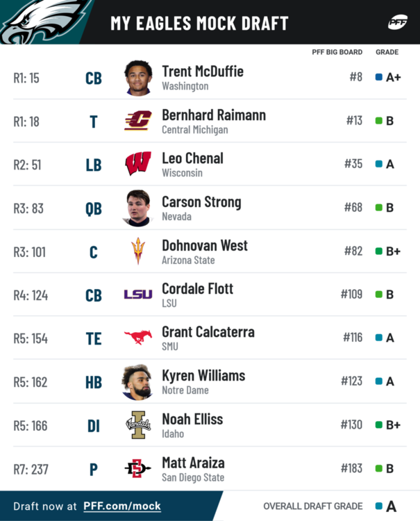Select player name Trent McDuffie
Viewport: 420px width, 521px height.
point(203,71)
